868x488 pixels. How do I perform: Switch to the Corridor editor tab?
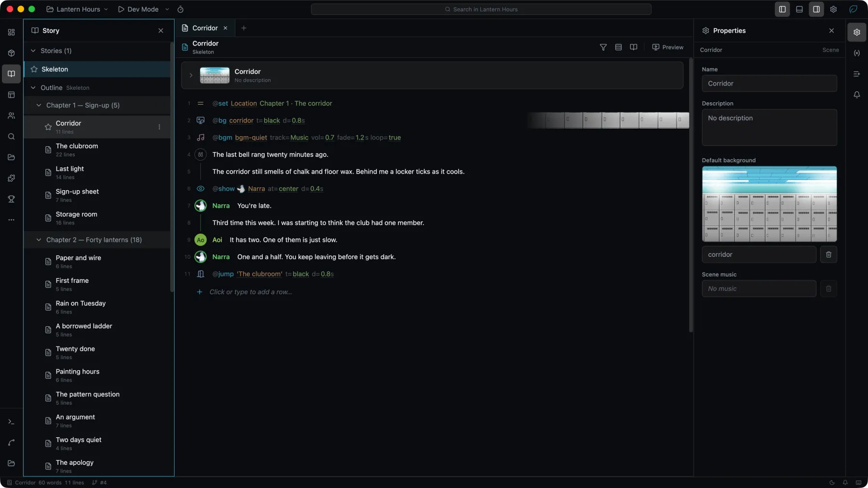point(205,28)
